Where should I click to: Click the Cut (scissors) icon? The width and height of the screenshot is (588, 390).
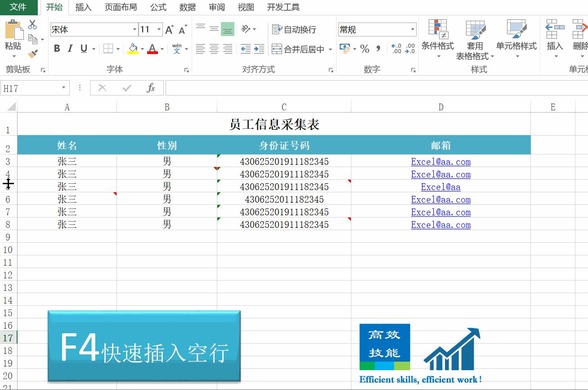[x=32, y=25]
